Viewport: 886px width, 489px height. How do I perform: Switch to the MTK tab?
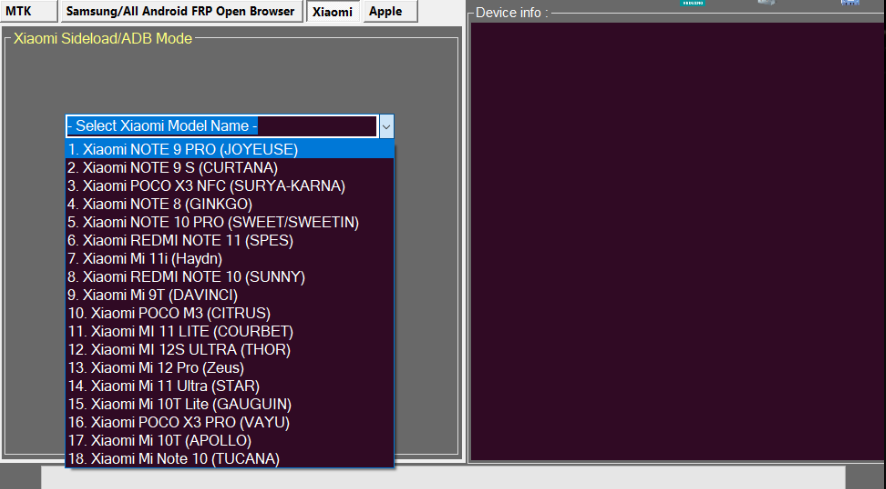tap(28, 11)
